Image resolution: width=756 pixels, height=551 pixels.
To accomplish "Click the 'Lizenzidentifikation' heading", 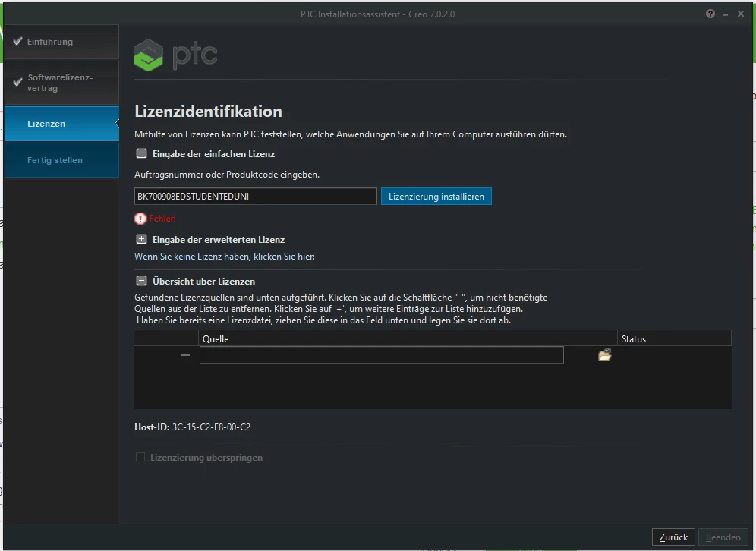I will [x=208, y=112].
